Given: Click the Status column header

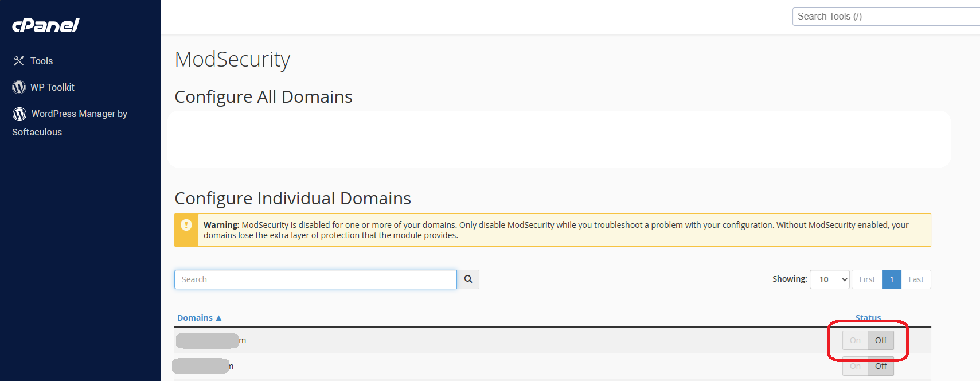Looking at the screenshot, I should click(868, 317).
